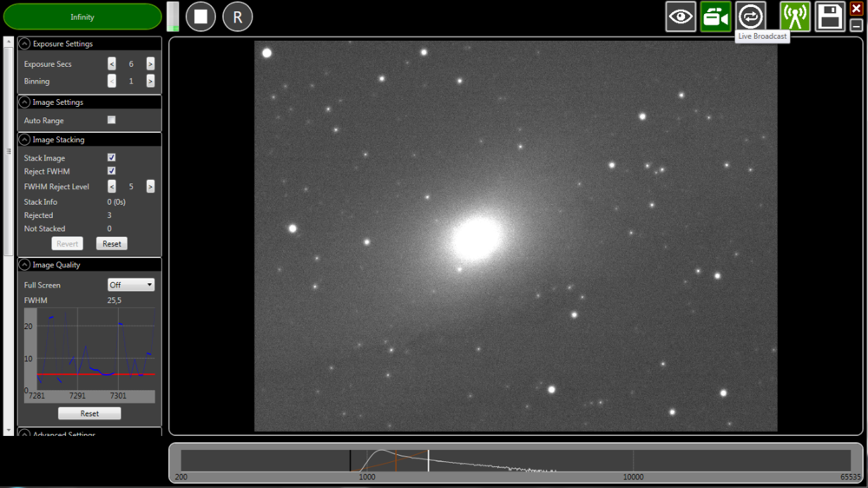Collapse the Image Stacking section
The height and width of the screenshot is (488, 868).
[24, 140]
